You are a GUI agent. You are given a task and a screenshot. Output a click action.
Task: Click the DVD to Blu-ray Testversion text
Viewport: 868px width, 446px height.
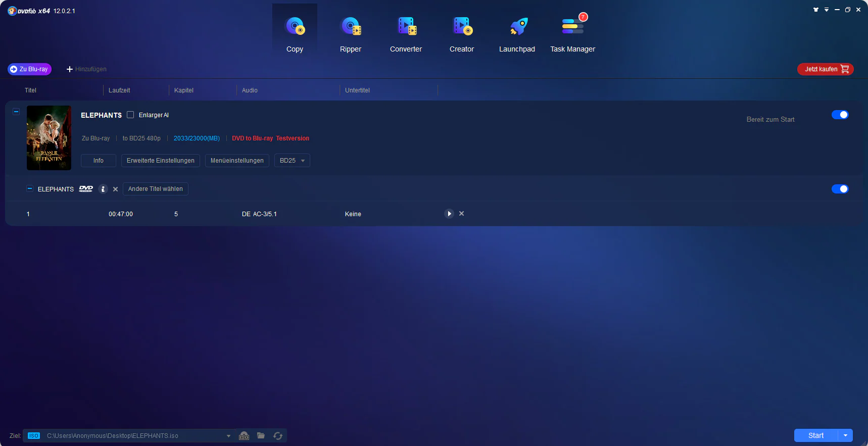pos(271,138)
